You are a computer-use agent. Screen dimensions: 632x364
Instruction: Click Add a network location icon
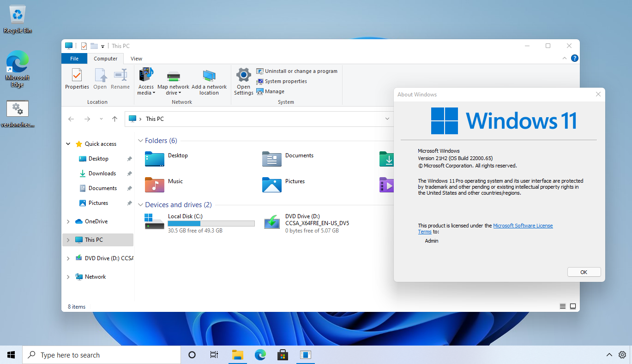pyautogui.click(x=209, y=81)
